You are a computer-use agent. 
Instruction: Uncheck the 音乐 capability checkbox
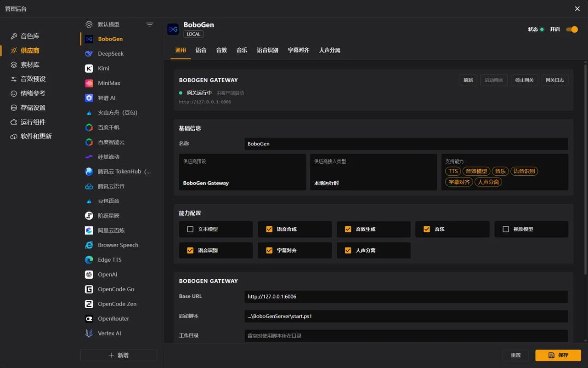point(427,229)
